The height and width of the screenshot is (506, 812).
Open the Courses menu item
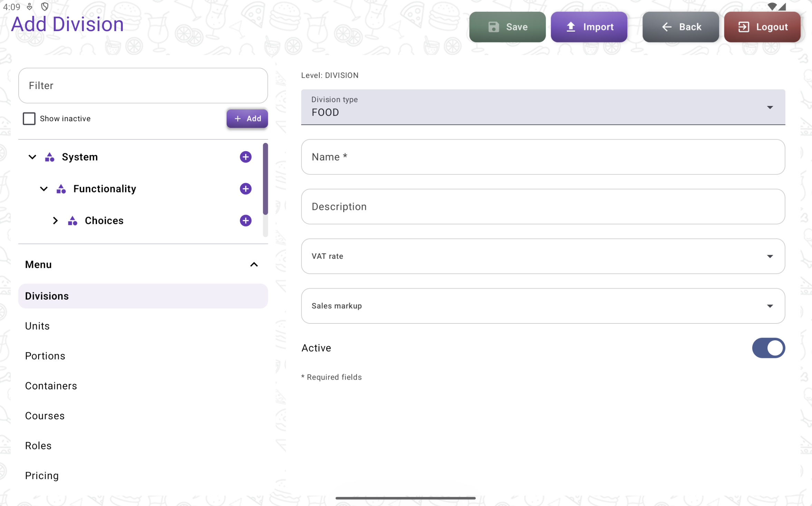pyautogui.click(x=143, y=416)
